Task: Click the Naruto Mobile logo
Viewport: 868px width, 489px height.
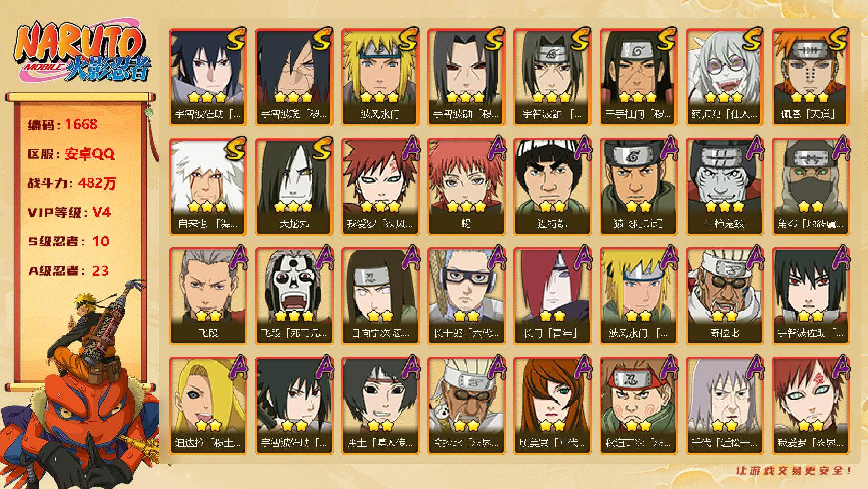Action: [81, 53]
